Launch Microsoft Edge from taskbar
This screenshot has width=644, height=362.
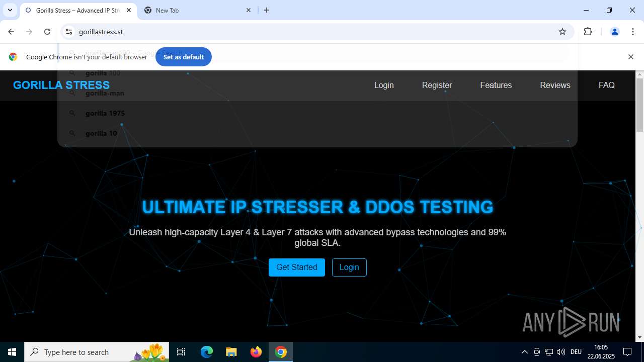tap(207, 352)
